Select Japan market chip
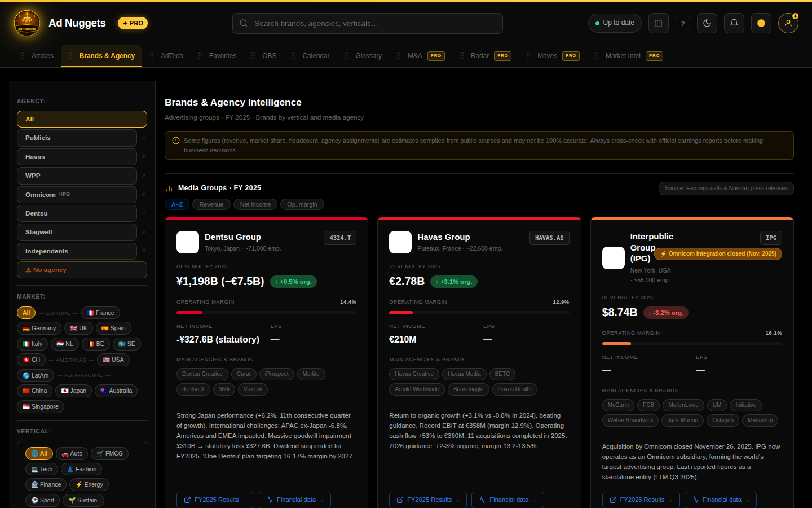Screen dimensions: 812x508 coord(74,391)
